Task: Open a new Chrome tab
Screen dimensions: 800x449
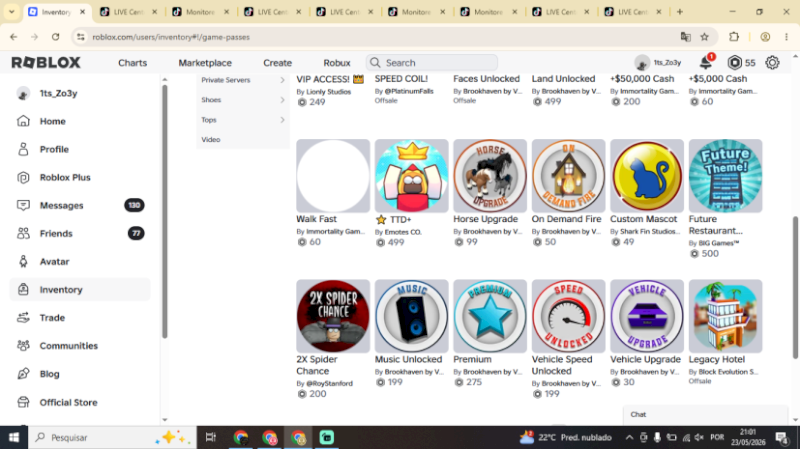Action: [680, 11]
